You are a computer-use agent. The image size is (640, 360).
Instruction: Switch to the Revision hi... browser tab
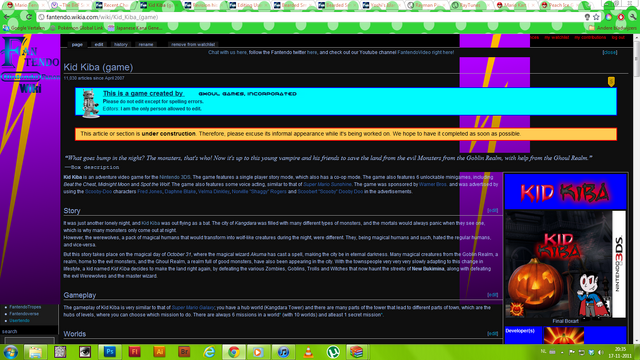click(203, 5)
